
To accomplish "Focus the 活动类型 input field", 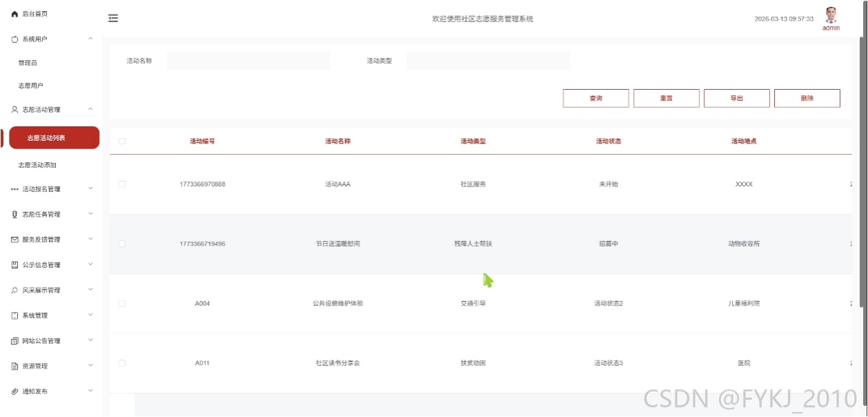I will pyautogui.click(x=489, y=61).
